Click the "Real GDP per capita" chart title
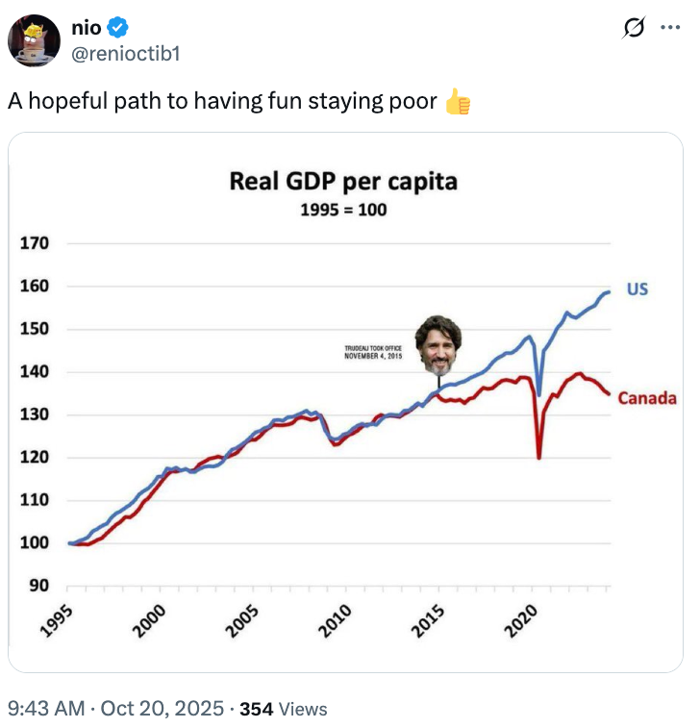This screenshot has width=700, height=728. (x=343, y=181)
